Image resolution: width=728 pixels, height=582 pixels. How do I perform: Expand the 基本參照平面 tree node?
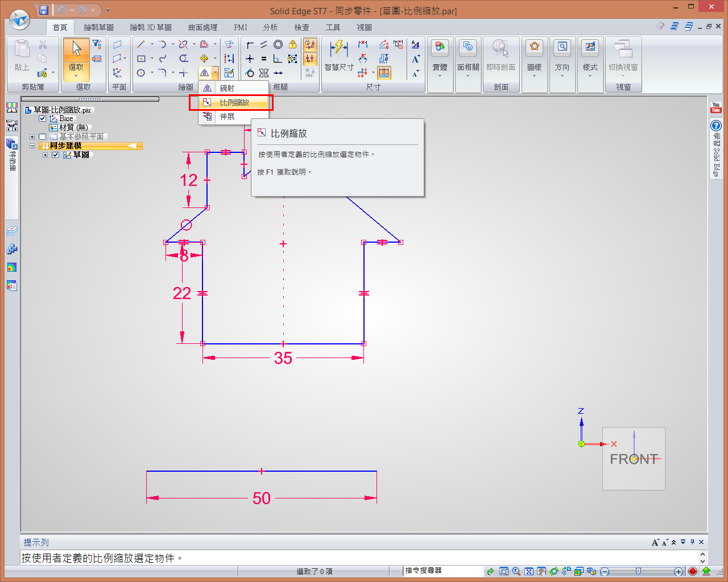tap(32, 137)
